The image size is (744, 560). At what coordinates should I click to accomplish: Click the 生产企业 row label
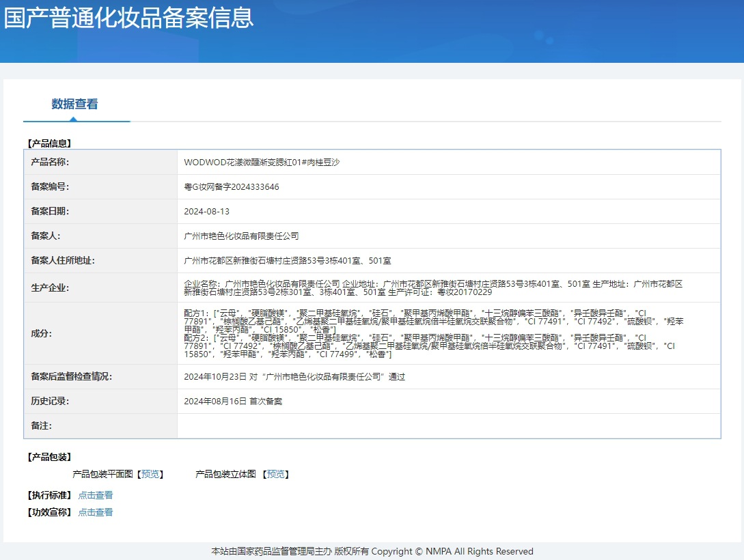pos(50,288)
